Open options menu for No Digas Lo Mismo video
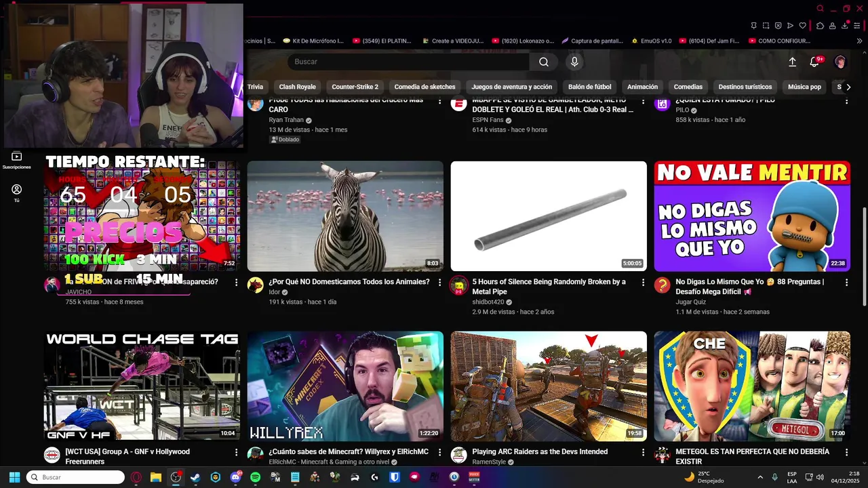Image resolution: width=868 pixels, height=488 pixels. tap(846, 282)
